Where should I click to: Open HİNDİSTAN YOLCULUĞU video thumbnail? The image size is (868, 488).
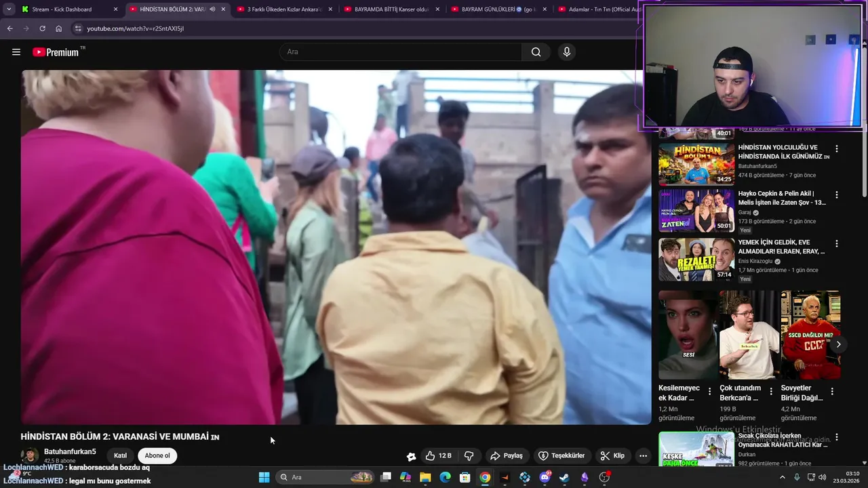[696, 163]
